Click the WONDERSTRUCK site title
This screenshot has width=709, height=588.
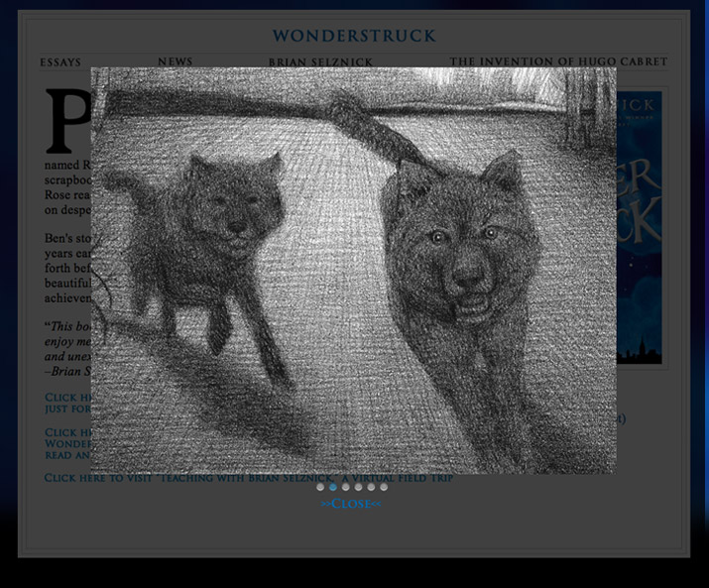click(x=354, y=36)
